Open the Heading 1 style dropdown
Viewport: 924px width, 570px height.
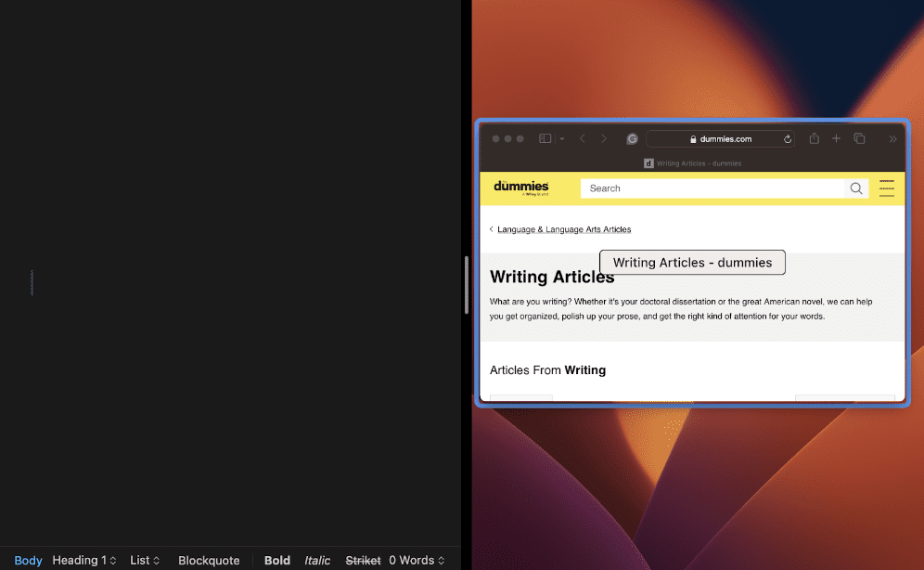(x=83, y=560)
